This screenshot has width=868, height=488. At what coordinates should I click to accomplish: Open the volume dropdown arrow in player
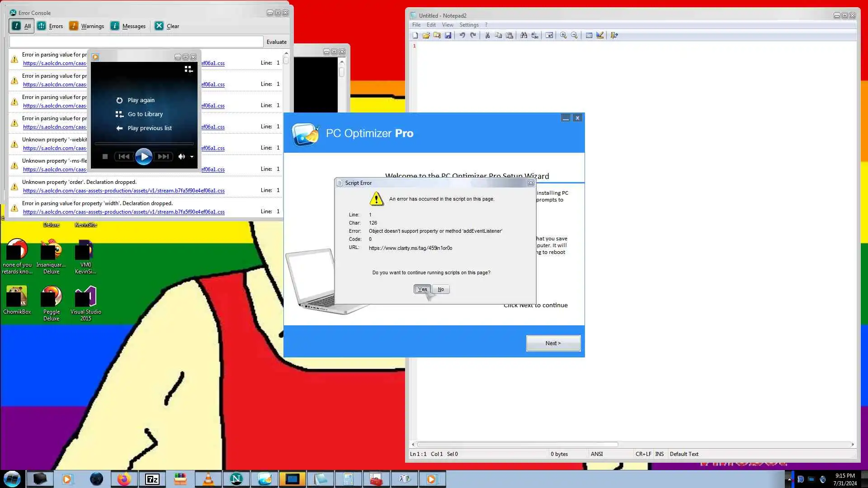pyautogui.click(x=192, y=157)
